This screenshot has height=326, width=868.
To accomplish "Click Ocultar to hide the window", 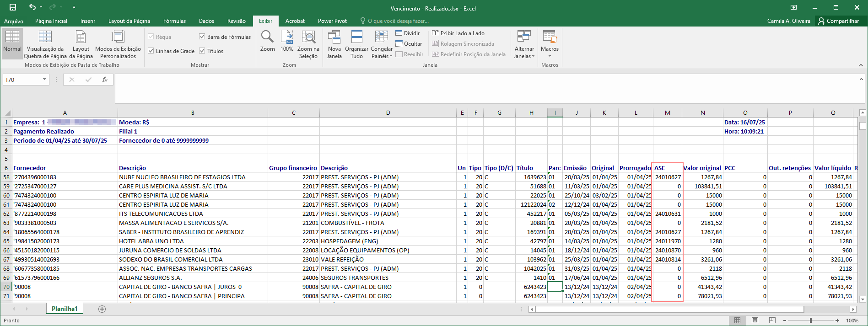I will pos(409,43).
